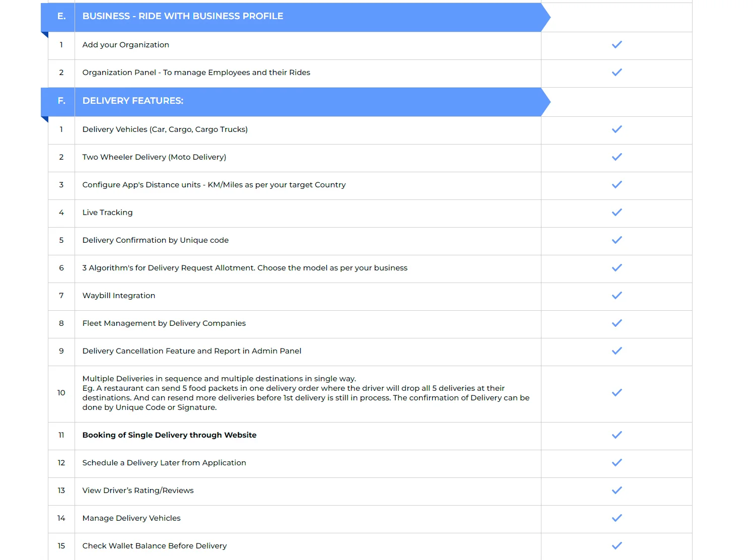Select Booking of Single Delivery through Website text
Image resolution: width=753 pixels, height=560 pixels.
169,435
